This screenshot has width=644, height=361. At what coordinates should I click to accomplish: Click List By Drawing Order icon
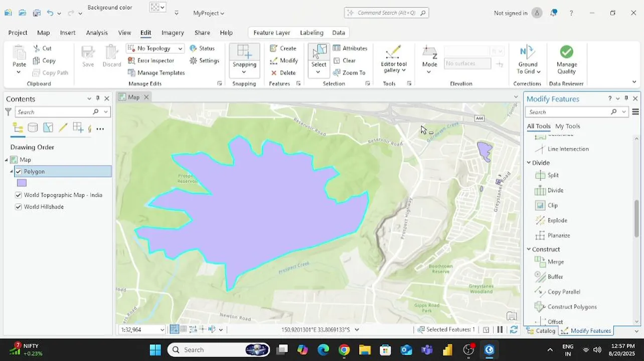[x=18, y=128]
